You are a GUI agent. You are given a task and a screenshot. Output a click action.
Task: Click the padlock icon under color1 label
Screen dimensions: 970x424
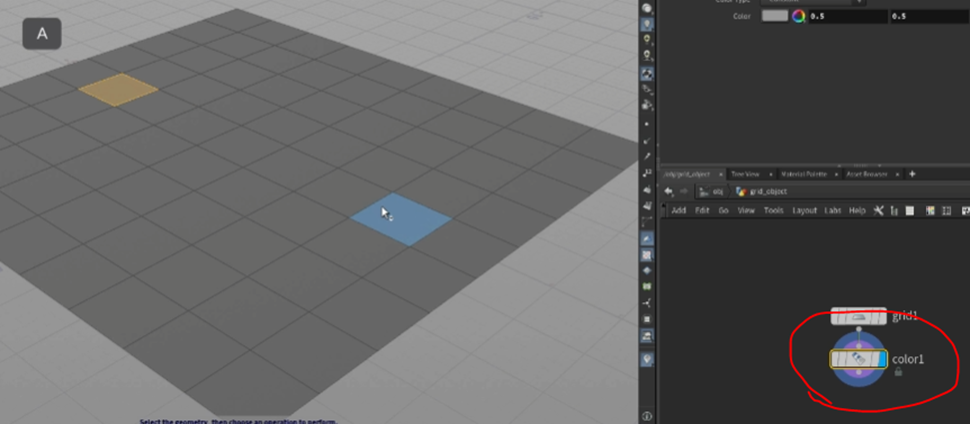click(x=898, y=371)
